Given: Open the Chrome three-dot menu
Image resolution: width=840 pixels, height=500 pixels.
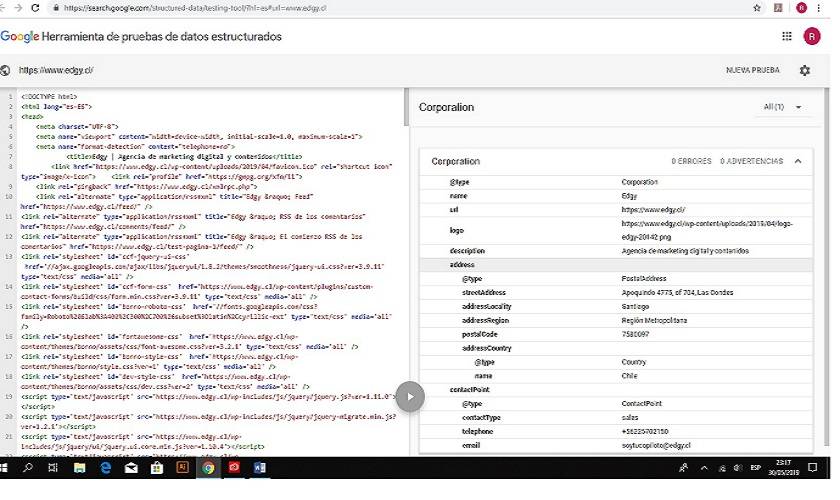Looking at the screenshot, I should (x=819, y=8).
